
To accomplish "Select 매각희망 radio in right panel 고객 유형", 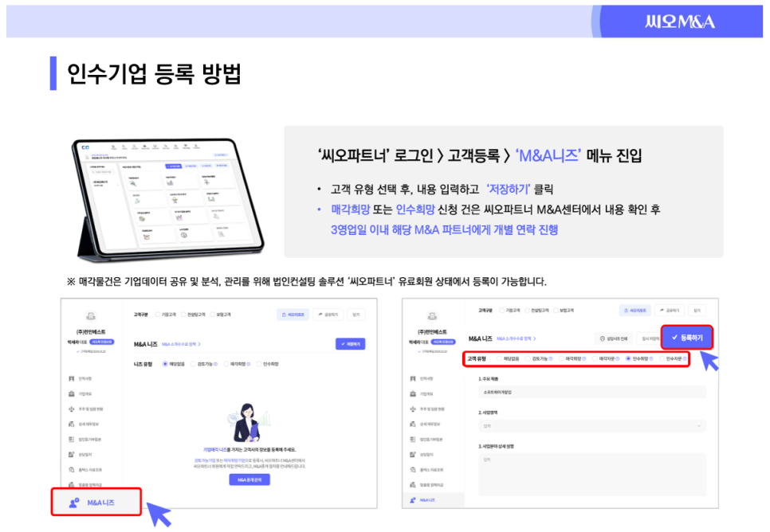I will click(561, 359).
